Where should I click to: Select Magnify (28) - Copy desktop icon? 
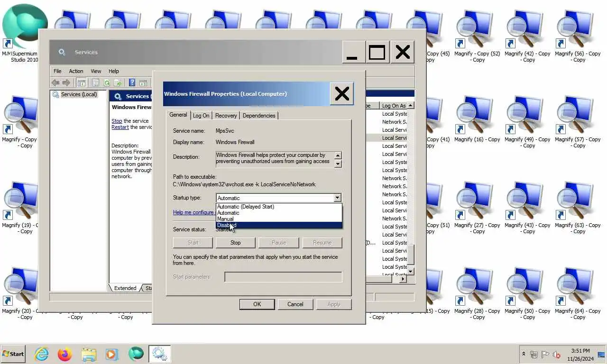(477, 293)
